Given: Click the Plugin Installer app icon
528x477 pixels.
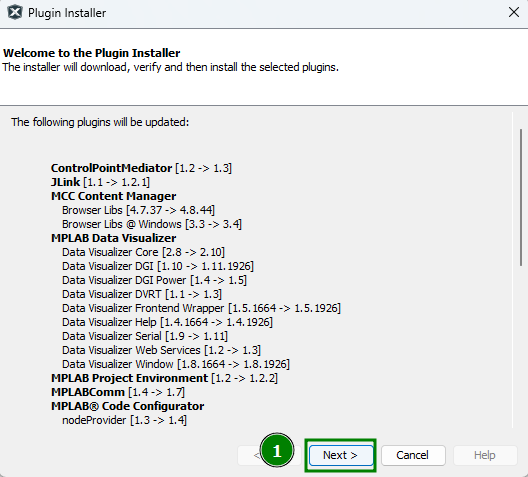Looking at the screenshot, I should [14, 13].
